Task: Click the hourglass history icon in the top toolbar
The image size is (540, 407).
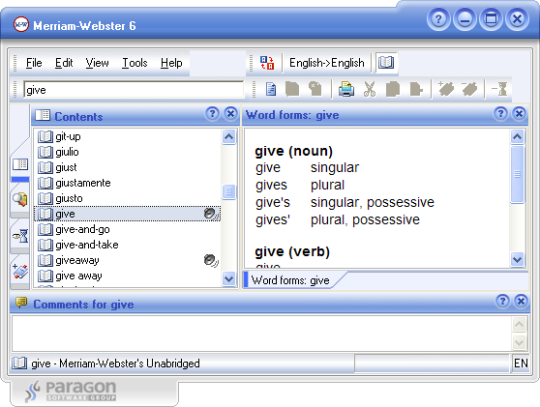Action: pyautogui.click(x=499, y=89)
